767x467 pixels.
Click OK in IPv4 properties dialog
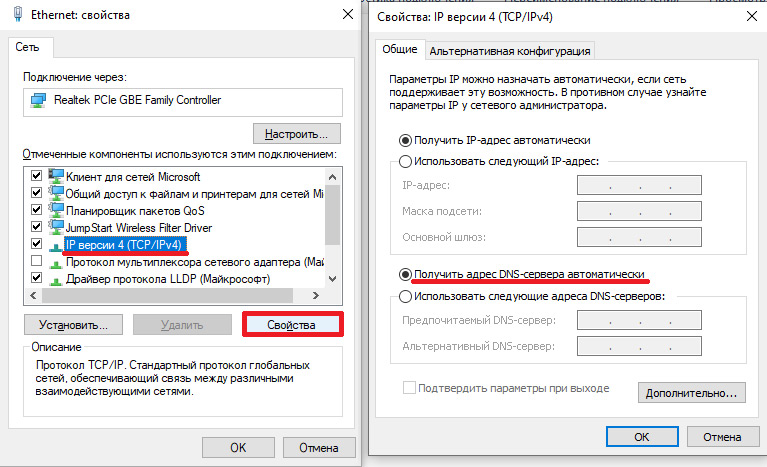642,437
